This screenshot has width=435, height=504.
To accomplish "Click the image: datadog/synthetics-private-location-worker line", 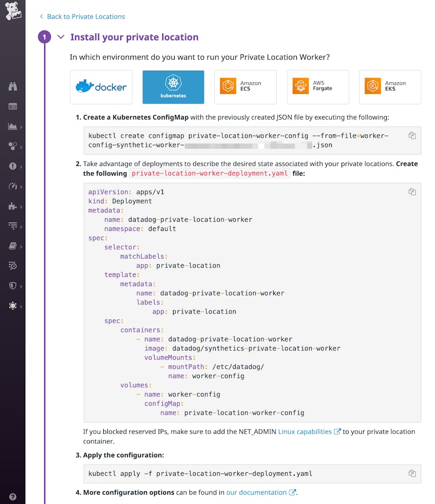I will pyautogui.click(x=242, y=348).
